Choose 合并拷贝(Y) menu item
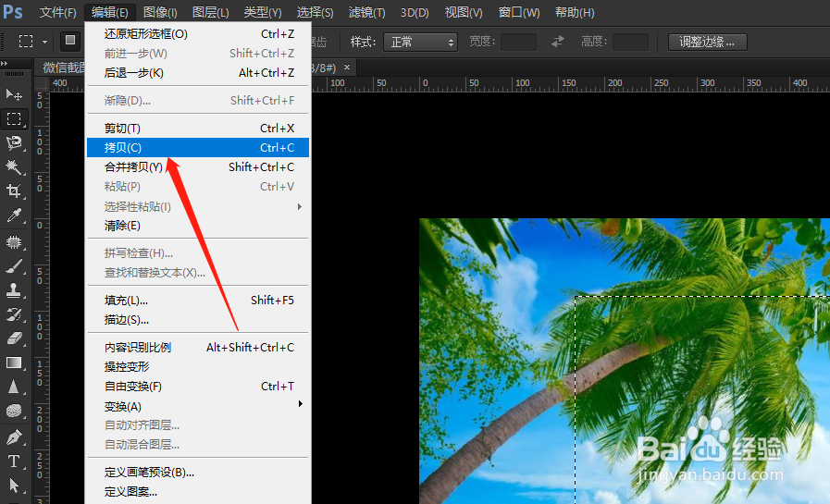The width and height of the screenshot is (830, 504). pos(198,167)
